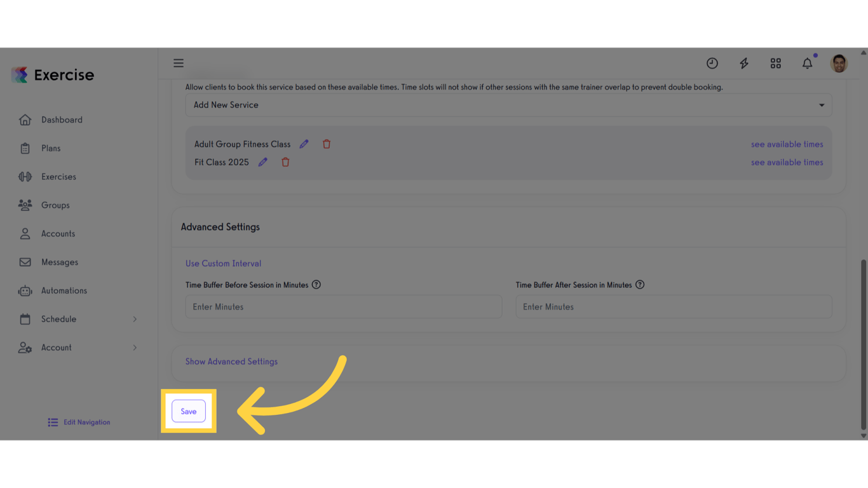868x488 pixels.
Task: Expand the Account sidebar section
Action: point(56,348)
